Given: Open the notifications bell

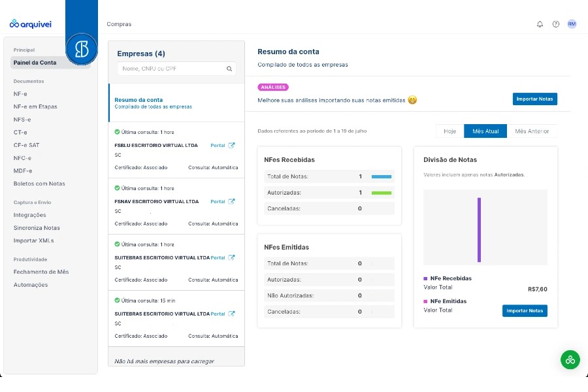Looking at the screenshot, I should [540, 24].
